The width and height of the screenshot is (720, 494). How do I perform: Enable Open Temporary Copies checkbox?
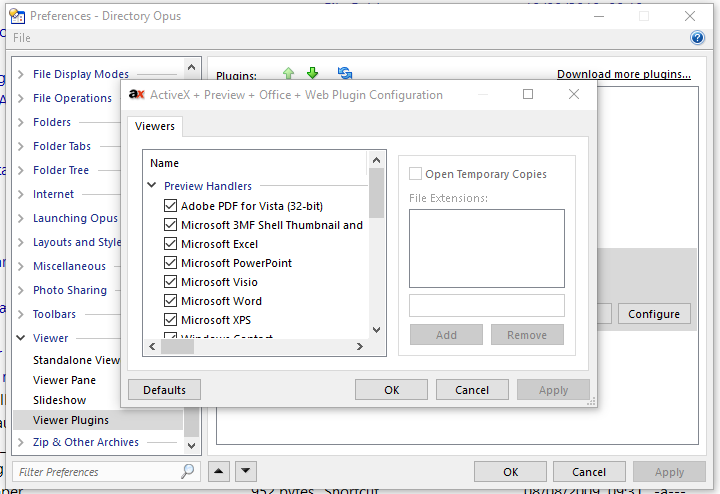click(x=415, y=174)
